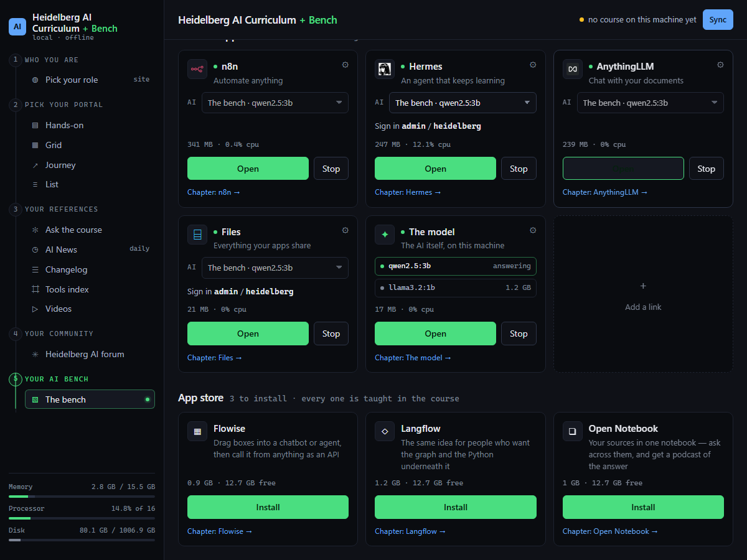The image size is (747, 560).
Task: Install Open Notebook
Action: pos(643,507)
